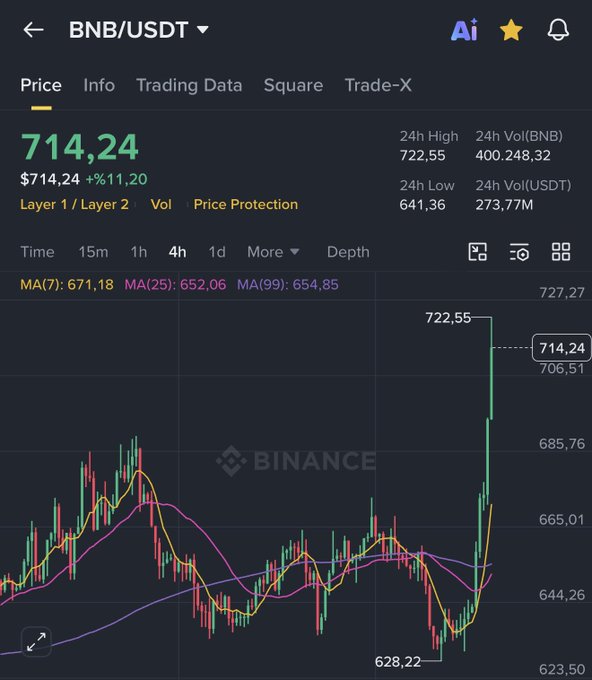
Task: Open chart drawing tools icon
Action: (x=478, y=252)
